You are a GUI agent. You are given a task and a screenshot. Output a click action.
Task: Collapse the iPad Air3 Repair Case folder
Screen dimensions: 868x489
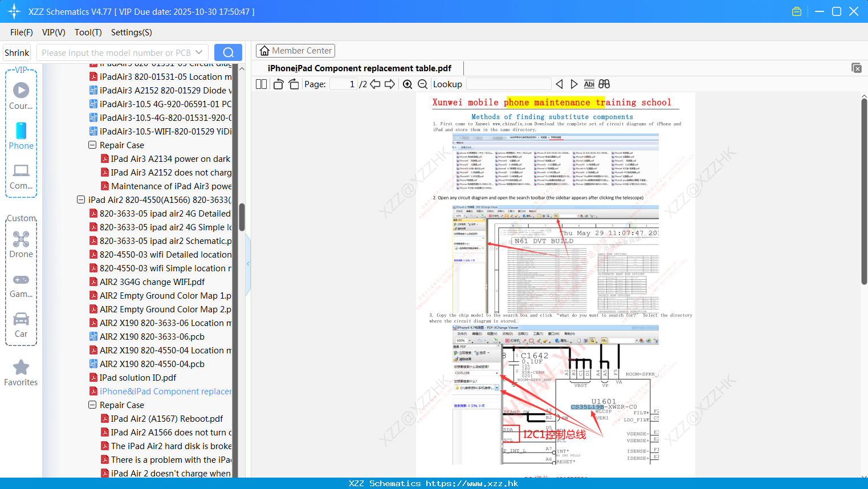click(92, 145)
